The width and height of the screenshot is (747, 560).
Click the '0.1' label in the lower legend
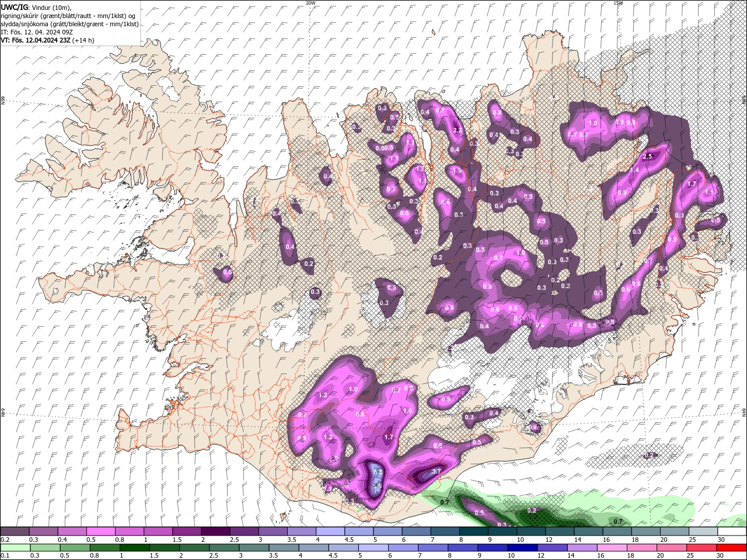tap(5, 556)
